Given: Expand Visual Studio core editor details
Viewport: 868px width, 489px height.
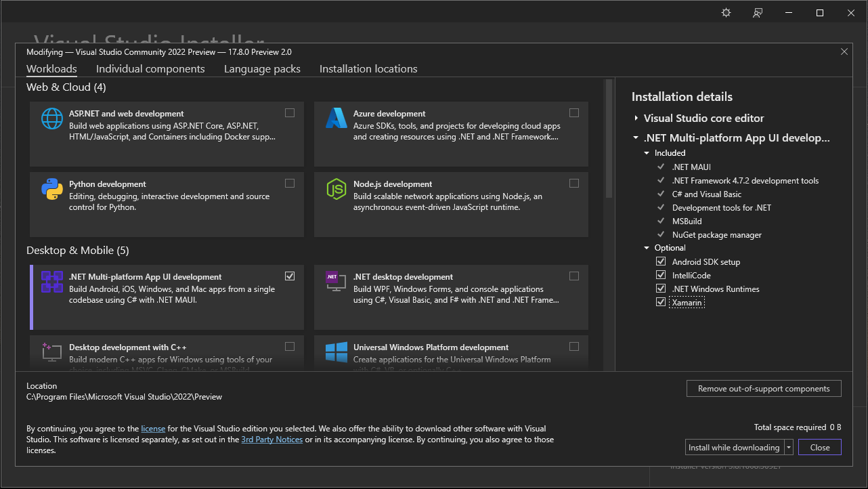Looking at the screenshot, I should tap(636, 118).
